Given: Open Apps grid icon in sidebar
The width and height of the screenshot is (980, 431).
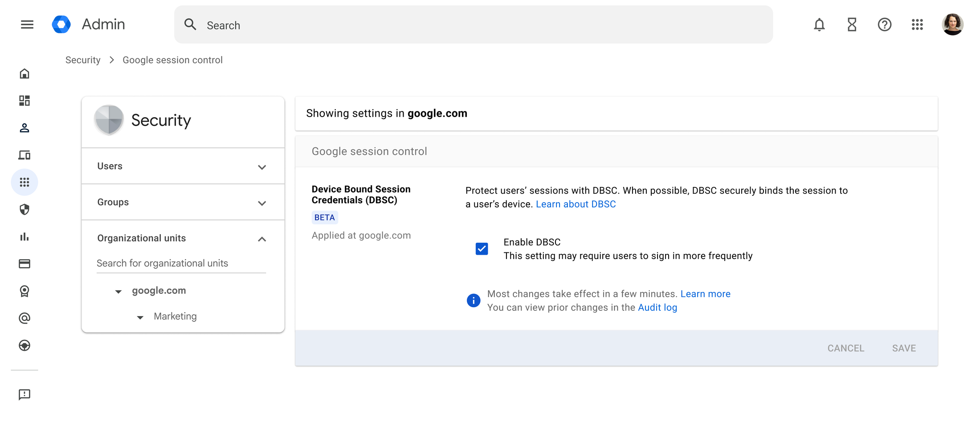Looking at the screenshot, I should [x=24, y=182].
